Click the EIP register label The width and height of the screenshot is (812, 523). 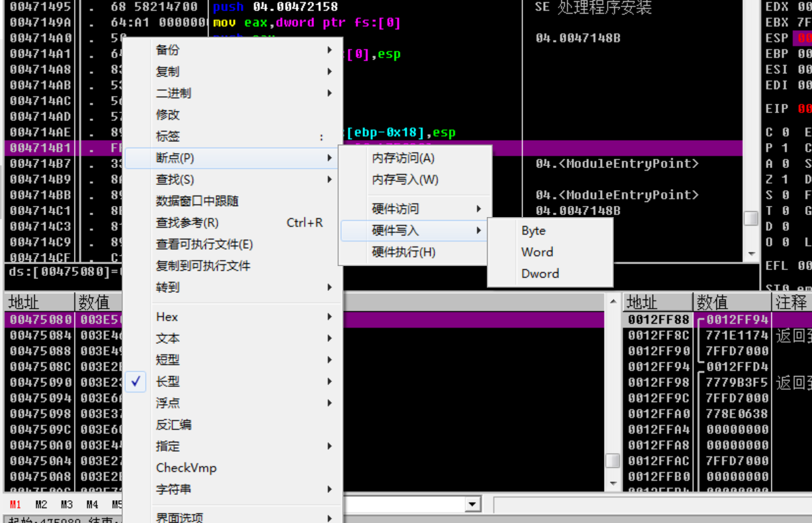pyautogui.click(x=777, y=109)
